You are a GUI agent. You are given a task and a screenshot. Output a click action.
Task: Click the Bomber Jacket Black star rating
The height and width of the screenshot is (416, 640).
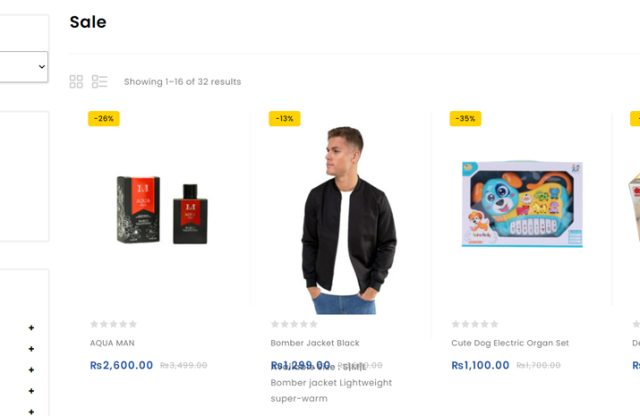(x=294, y=324)
